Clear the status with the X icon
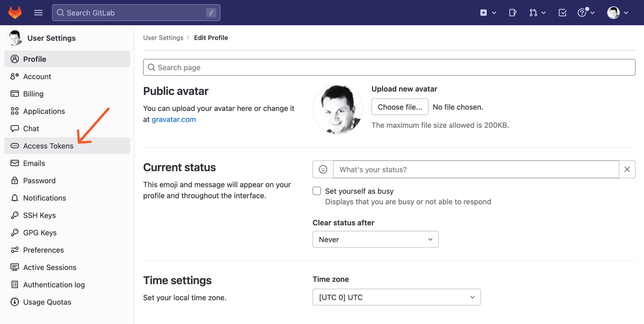 click(627, 169)
